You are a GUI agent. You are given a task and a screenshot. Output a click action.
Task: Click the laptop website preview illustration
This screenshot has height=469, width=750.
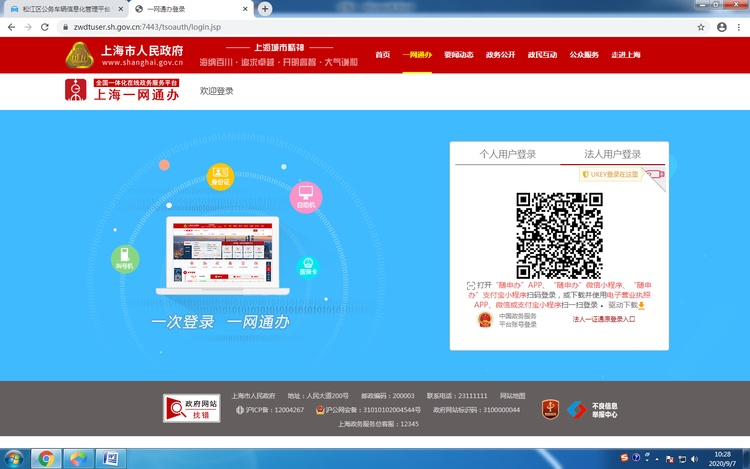point(223,256)
